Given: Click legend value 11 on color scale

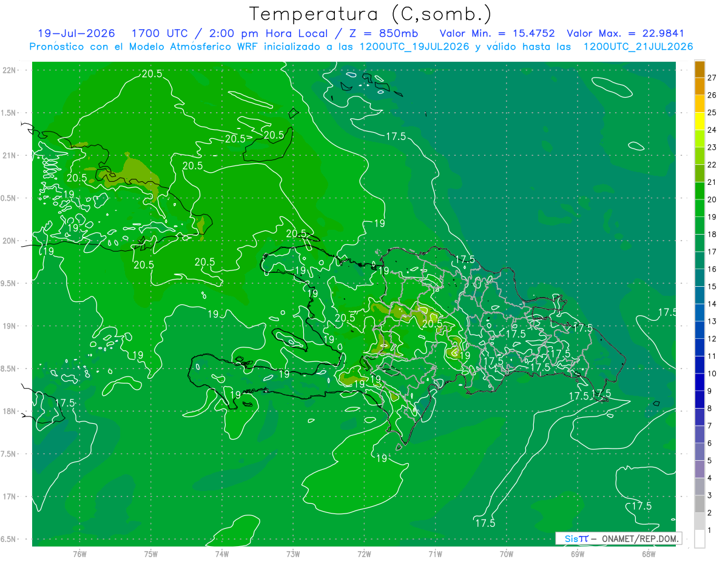Looking at the screenshot, I should click(712, 356).
